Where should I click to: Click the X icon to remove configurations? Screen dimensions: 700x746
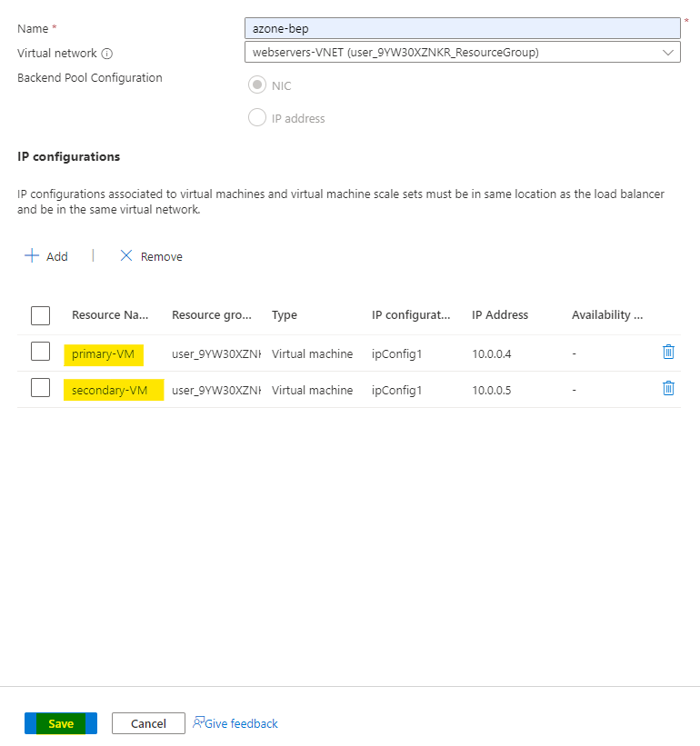tap(126, 256)
